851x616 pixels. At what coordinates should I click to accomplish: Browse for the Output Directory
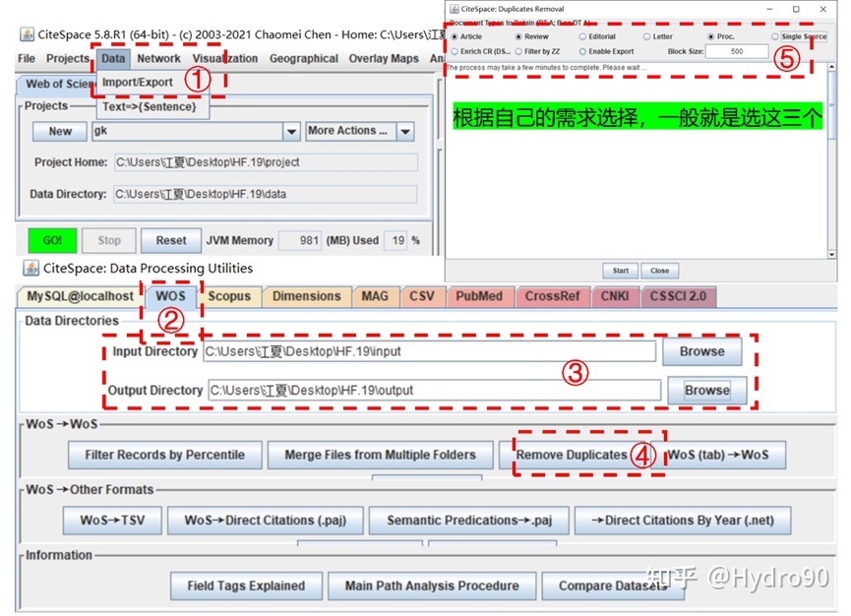707,391
